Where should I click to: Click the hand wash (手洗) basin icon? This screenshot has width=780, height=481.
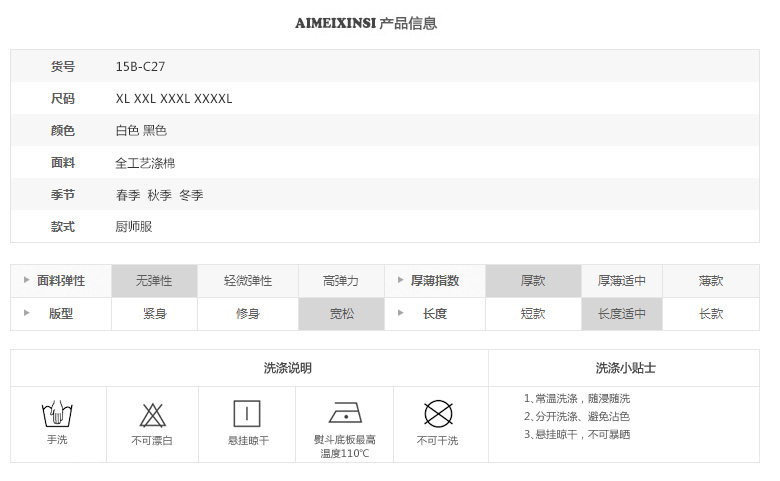57,414
